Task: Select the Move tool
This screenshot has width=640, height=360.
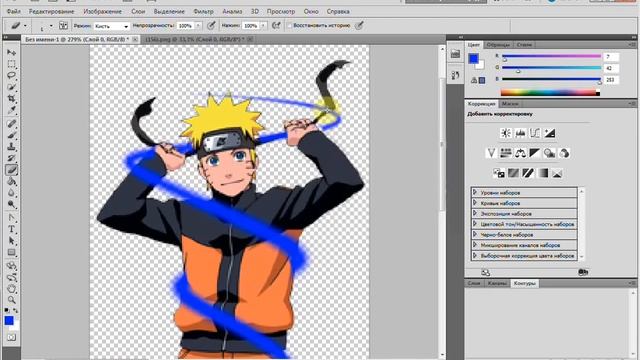Action: pos(11,52)
